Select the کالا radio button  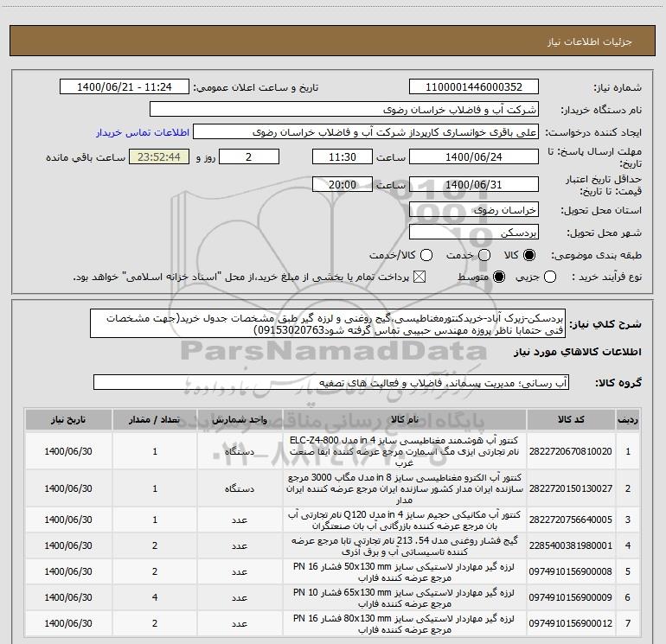click(529, 255)
